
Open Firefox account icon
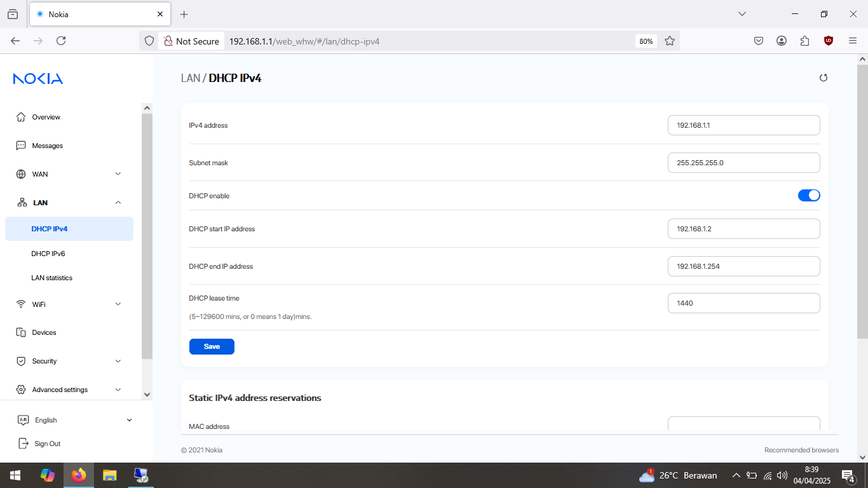[782, 41]
